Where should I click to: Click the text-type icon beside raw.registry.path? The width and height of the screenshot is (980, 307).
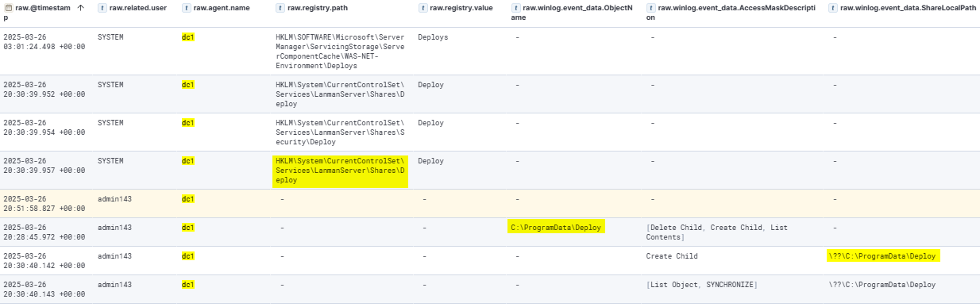(x=280, y=7)
